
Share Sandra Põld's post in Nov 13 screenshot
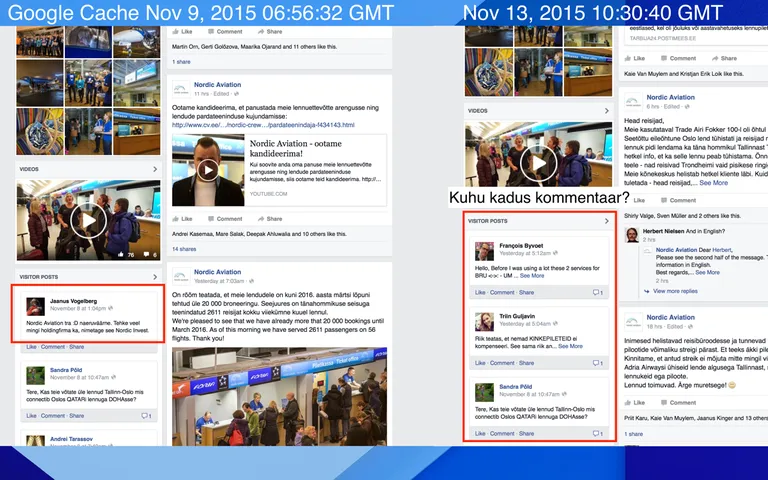(x=527, y=433)
